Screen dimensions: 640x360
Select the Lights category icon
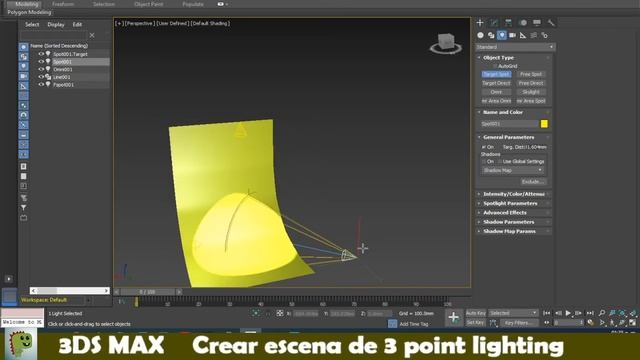502,36
